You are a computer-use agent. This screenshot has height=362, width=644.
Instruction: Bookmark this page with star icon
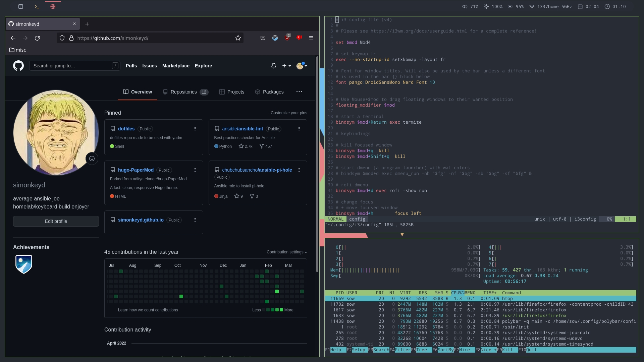(x=238, y=38)
